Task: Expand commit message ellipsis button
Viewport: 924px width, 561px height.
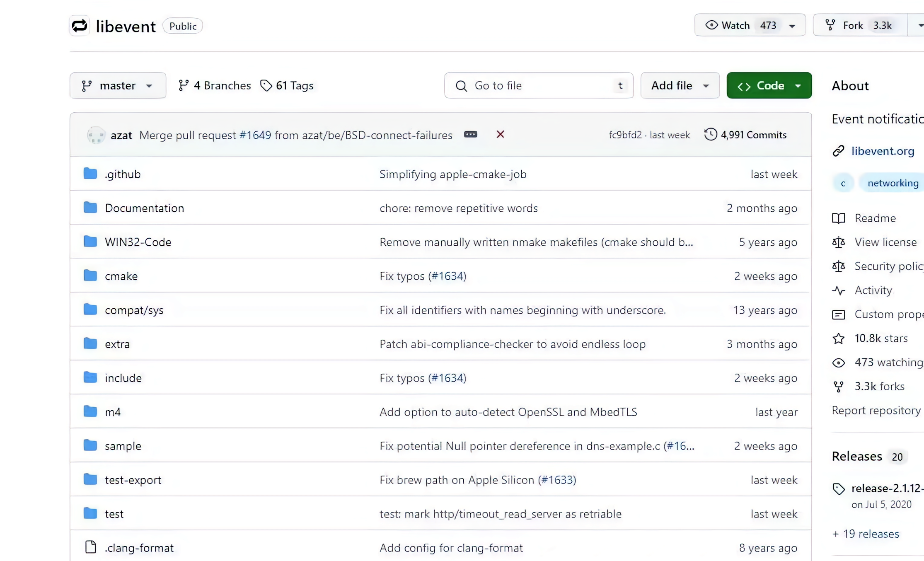Action: [x=470, y=134]
